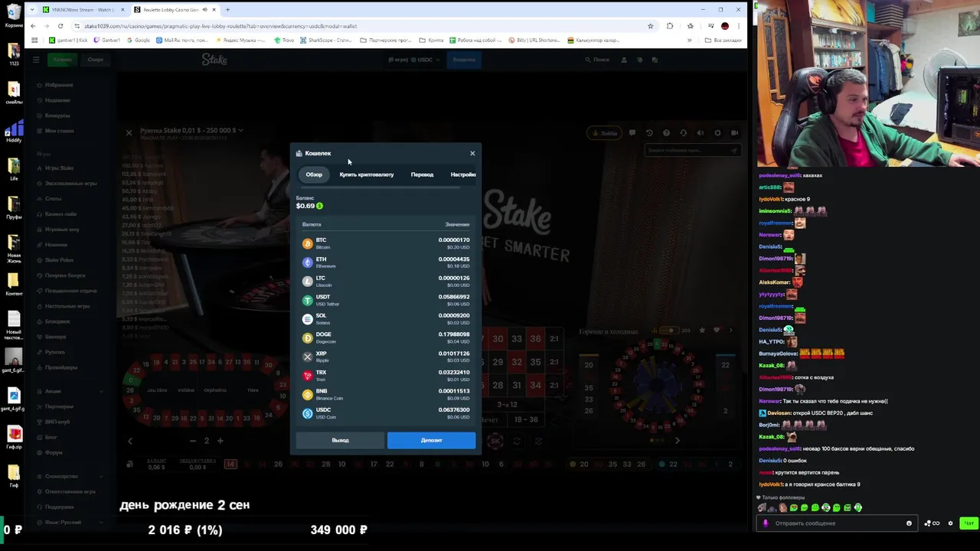Click the green Чат send button

[969, 523]
